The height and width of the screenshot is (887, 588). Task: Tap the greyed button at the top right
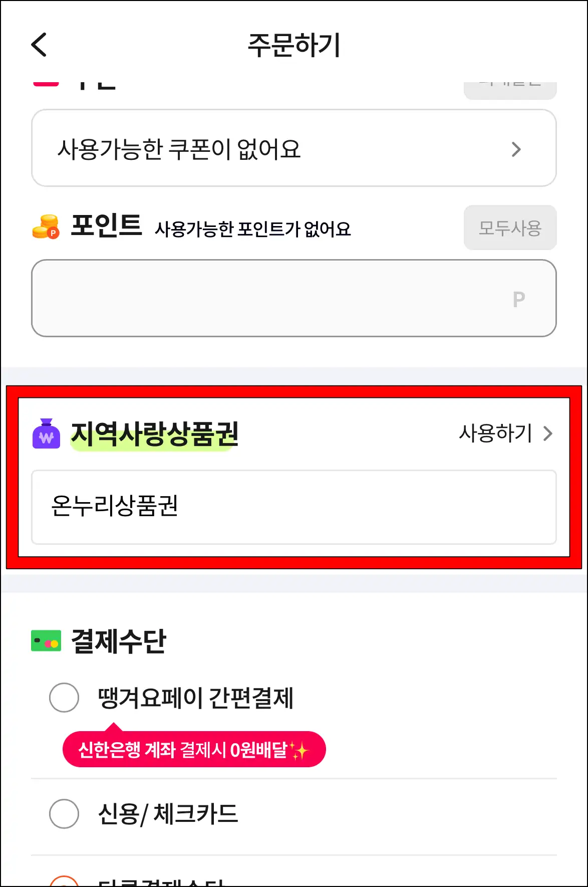(510, 85)
